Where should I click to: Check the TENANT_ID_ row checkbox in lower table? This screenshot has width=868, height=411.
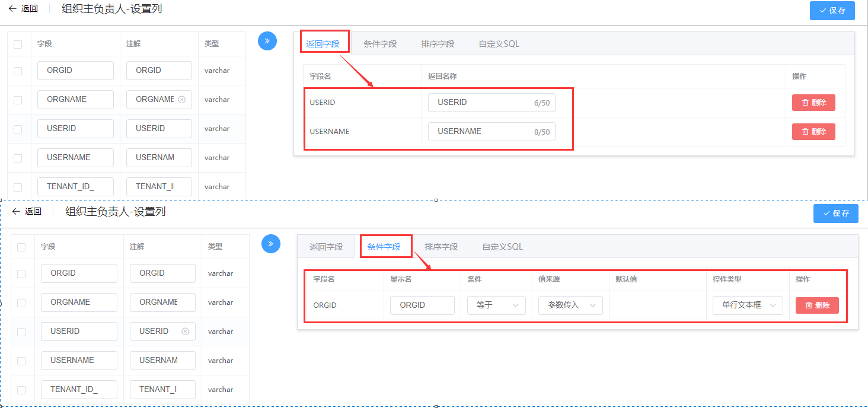[x=21, y=390]
